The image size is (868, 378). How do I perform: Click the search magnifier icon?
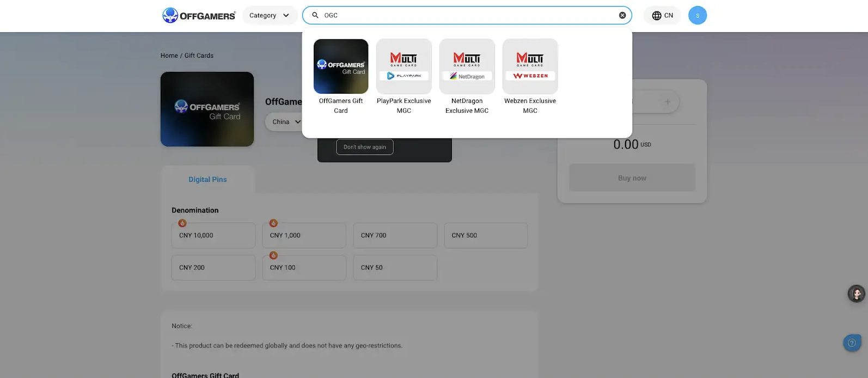pyautogui.click(x=315, y=15)
